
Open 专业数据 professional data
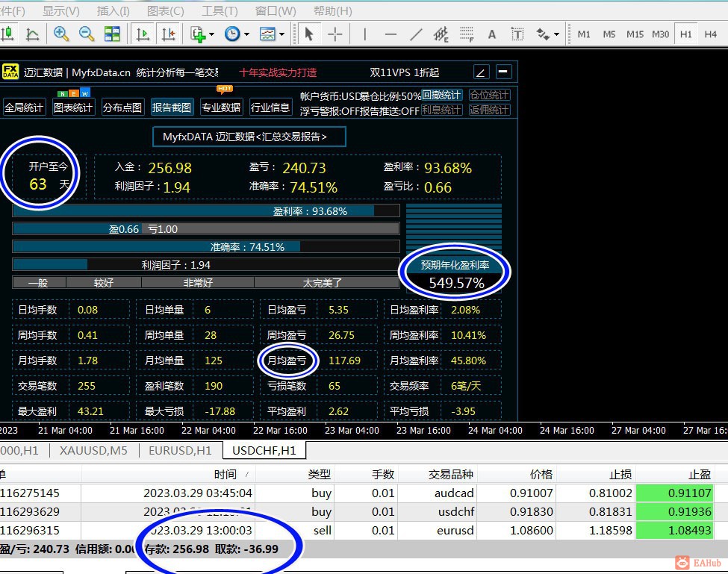pos(221,107)
